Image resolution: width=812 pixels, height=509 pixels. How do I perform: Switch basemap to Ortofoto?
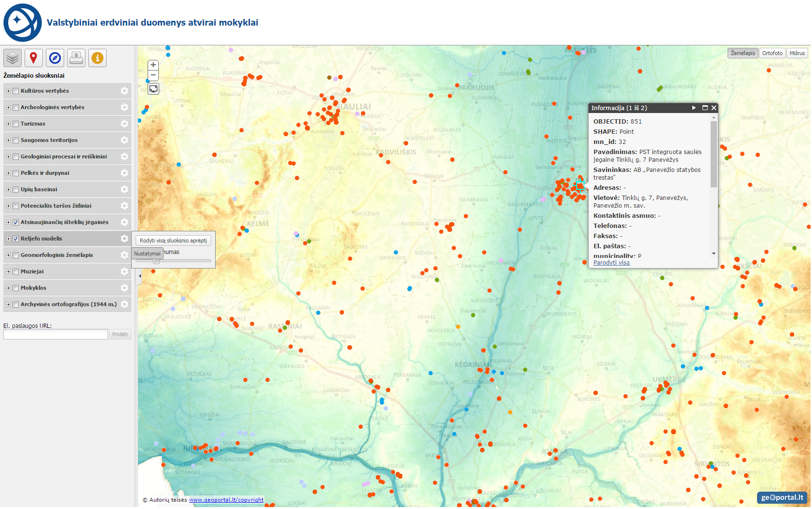click(x=772, y=53)
